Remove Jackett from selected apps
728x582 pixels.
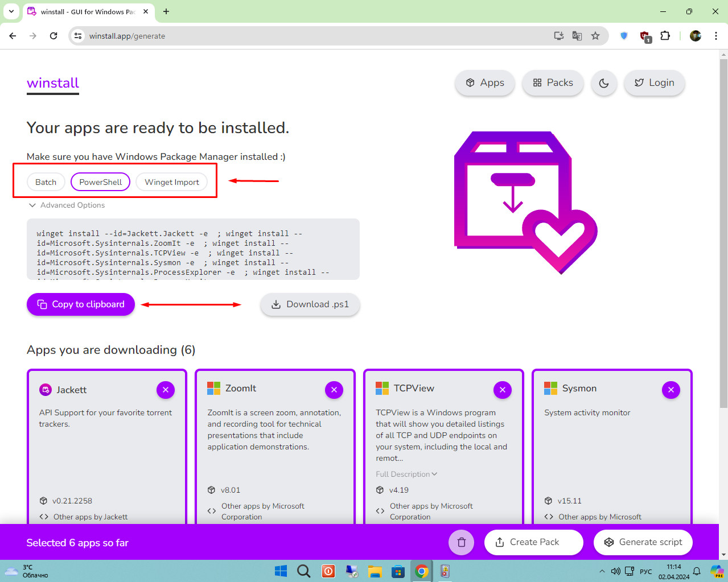click(x=166, y=390)
